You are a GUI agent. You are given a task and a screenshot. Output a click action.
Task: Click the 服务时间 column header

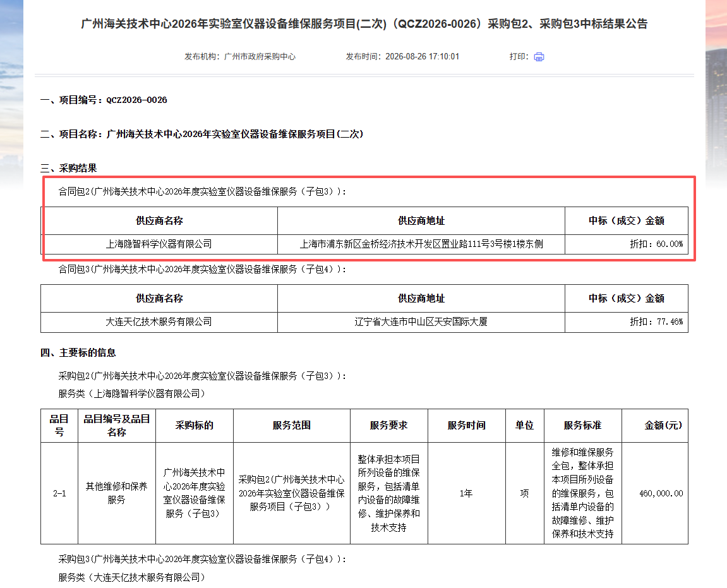(466, 426)
